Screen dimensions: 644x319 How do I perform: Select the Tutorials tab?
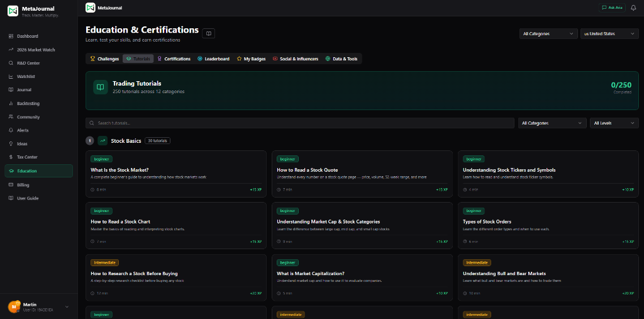pos(138,59)
